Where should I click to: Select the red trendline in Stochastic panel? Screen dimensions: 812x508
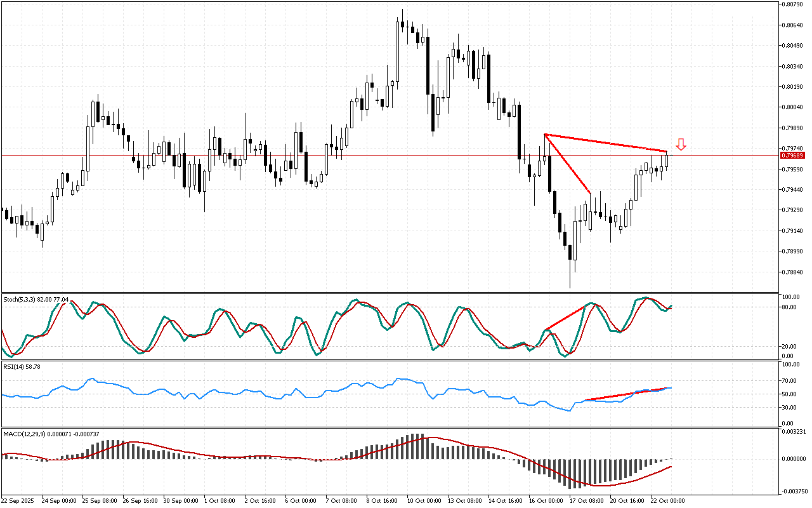point(566,317)
